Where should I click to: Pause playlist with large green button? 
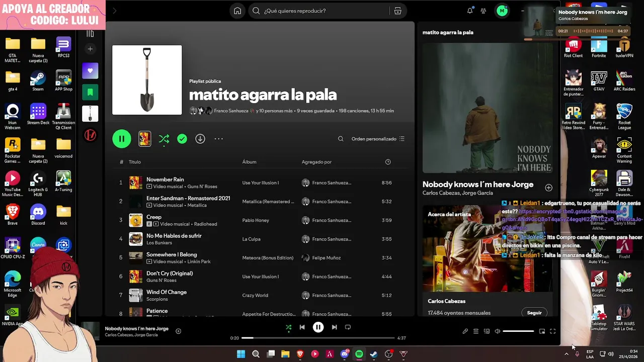point(121,139)
